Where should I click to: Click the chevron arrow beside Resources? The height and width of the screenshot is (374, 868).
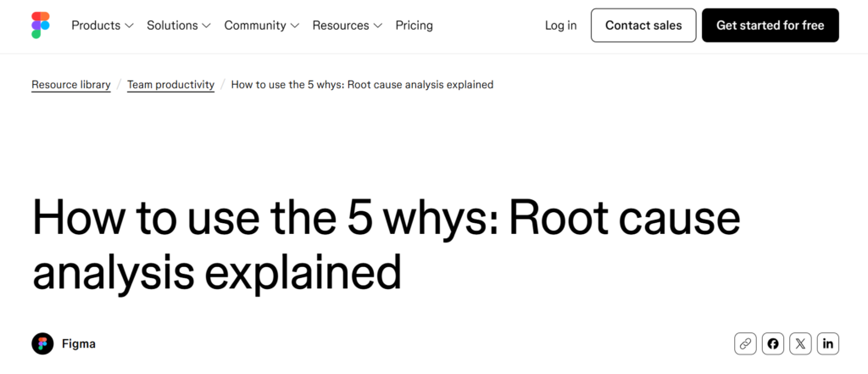[x=378, y=26]
